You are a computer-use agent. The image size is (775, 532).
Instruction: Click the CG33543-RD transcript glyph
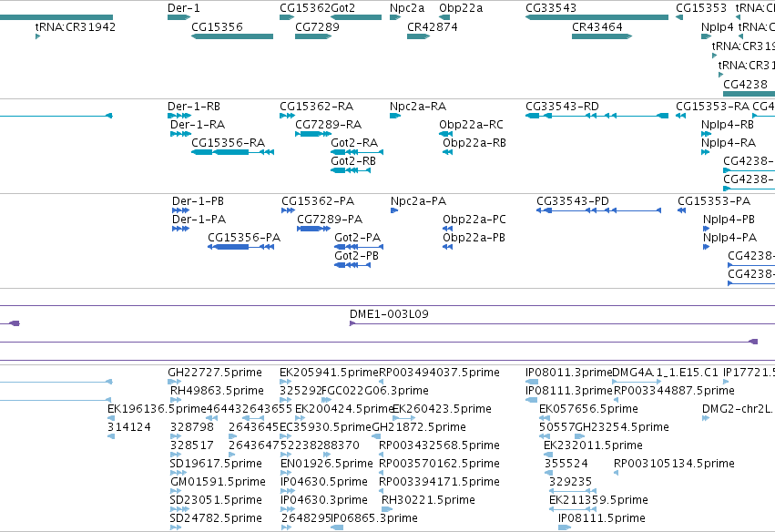pos(597,116)
